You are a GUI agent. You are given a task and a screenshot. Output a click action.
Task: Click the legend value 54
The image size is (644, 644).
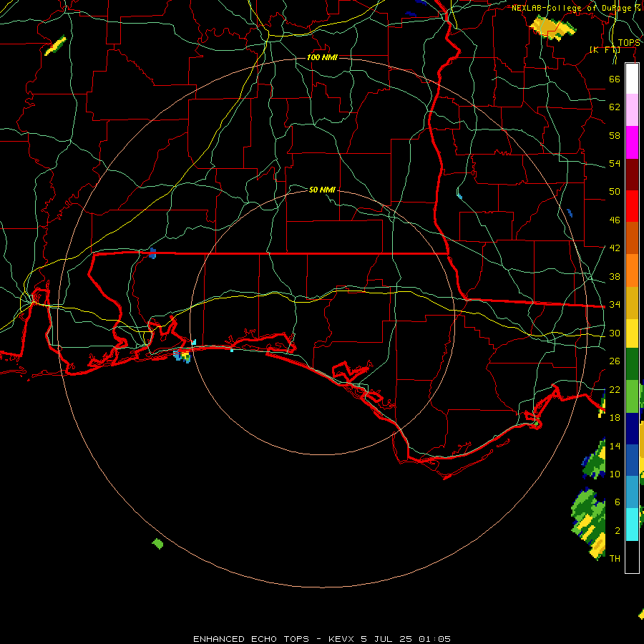(x=615, y=163)
